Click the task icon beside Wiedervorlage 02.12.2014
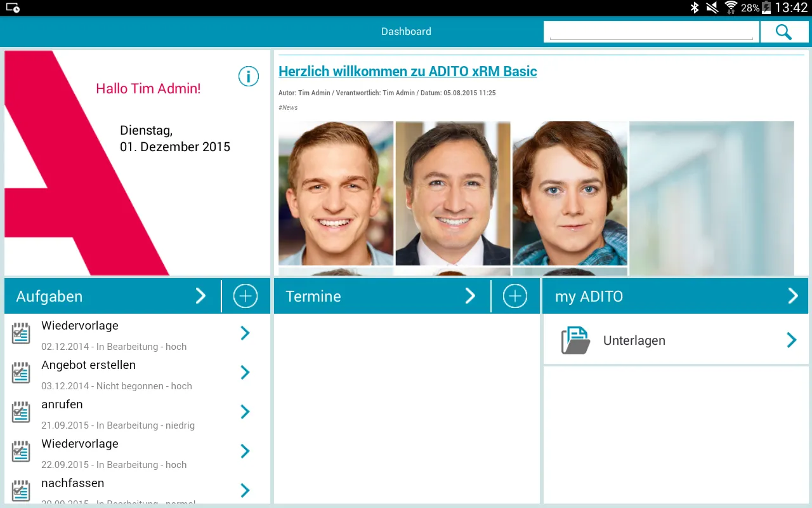 [21, 333]
